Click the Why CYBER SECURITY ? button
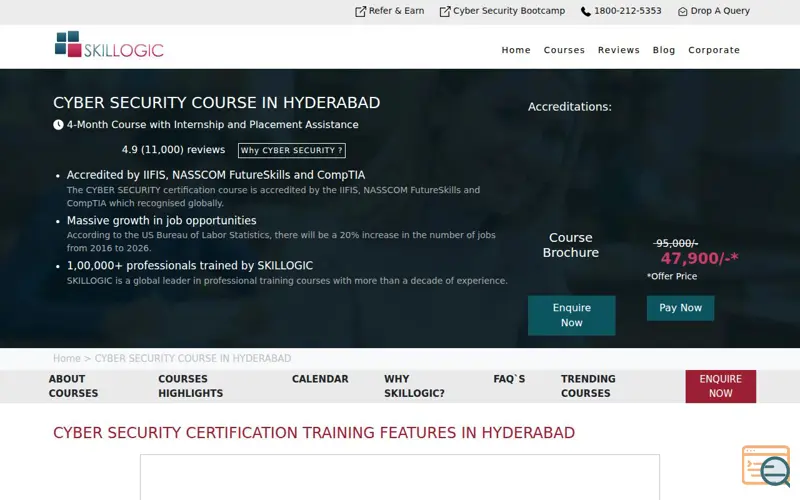The image size is (800, 500). [x=291, y=151]
